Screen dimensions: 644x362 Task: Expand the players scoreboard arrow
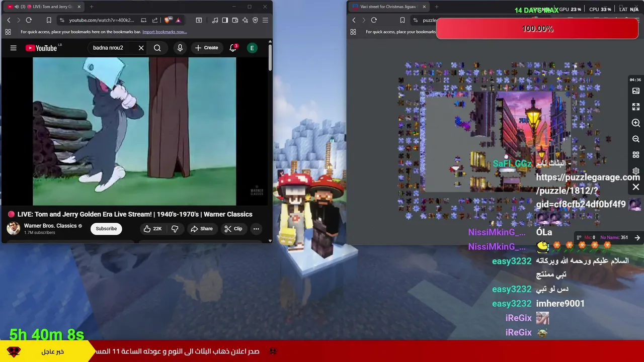637,238
